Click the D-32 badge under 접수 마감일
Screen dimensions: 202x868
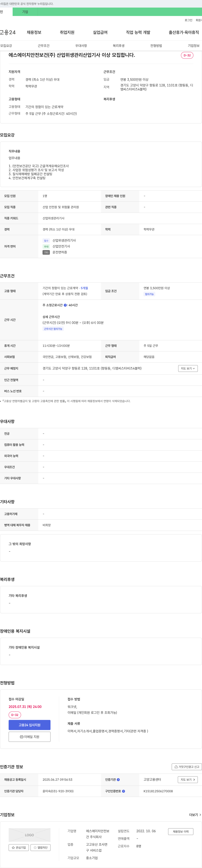[15, 715]
